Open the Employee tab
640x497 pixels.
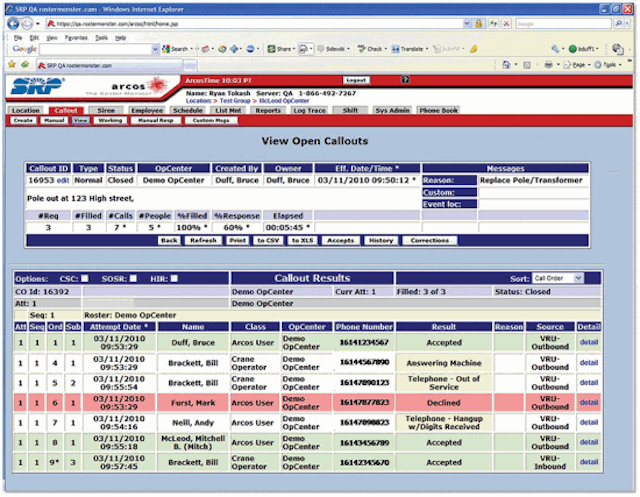[147, 110]
